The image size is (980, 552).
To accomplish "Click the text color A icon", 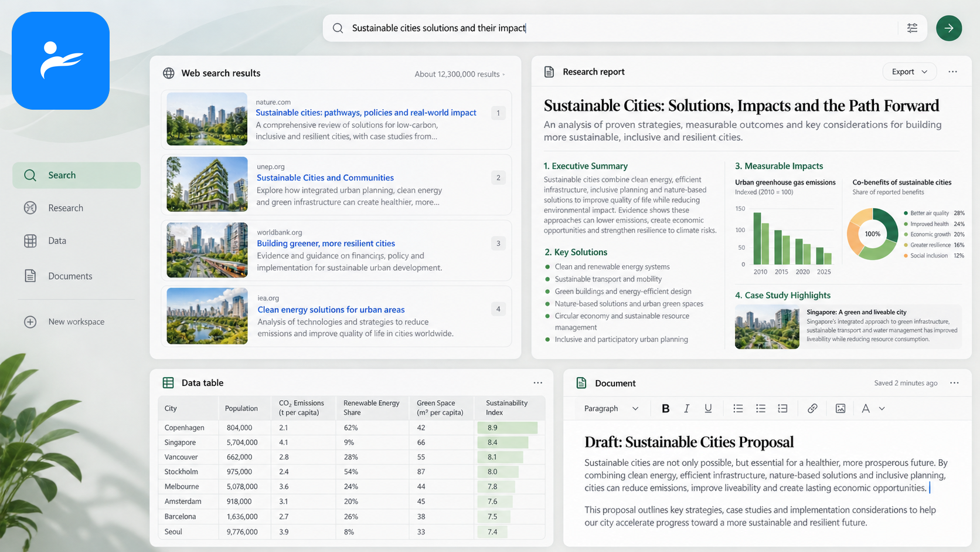I will (866, 408).
